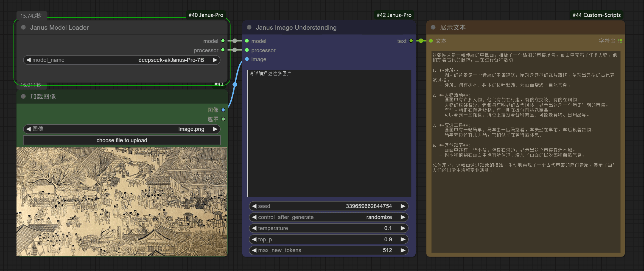Viewport: 644px width, 271px height.
Task: Click the processor input port on Janus Image Understanding
Action: point(247,50)
